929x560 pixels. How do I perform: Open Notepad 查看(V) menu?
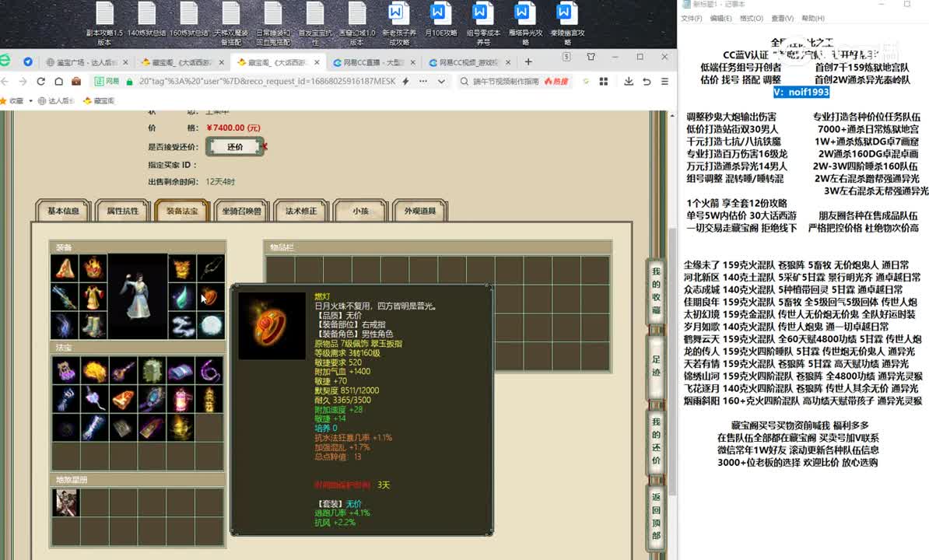coord(782,19)
